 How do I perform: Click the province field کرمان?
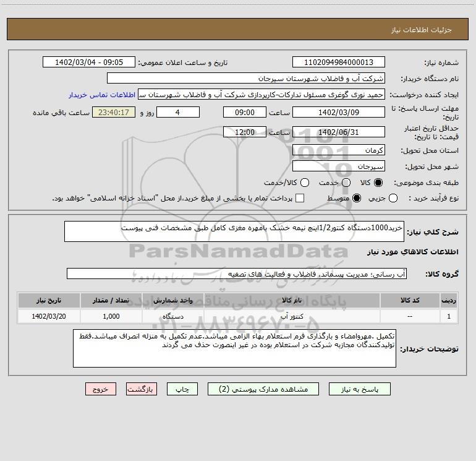pyautogui.click(x=339, y=150)
